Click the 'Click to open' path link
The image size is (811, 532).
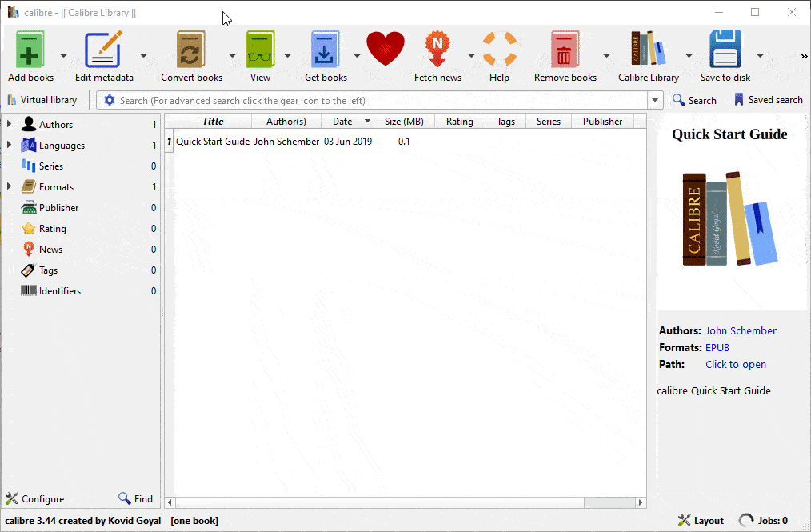[736, 364]
